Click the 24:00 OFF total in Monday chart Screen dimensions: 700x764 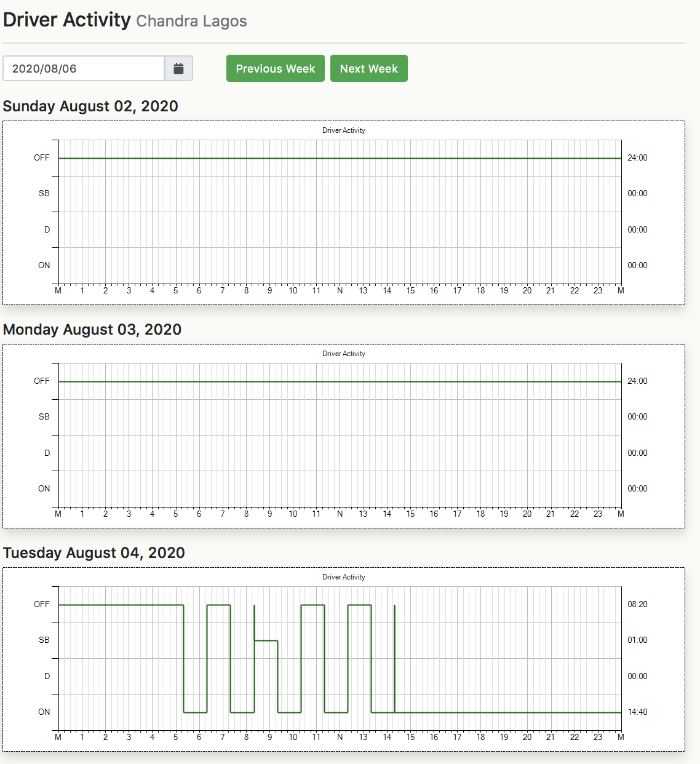[x=637, y=381]
